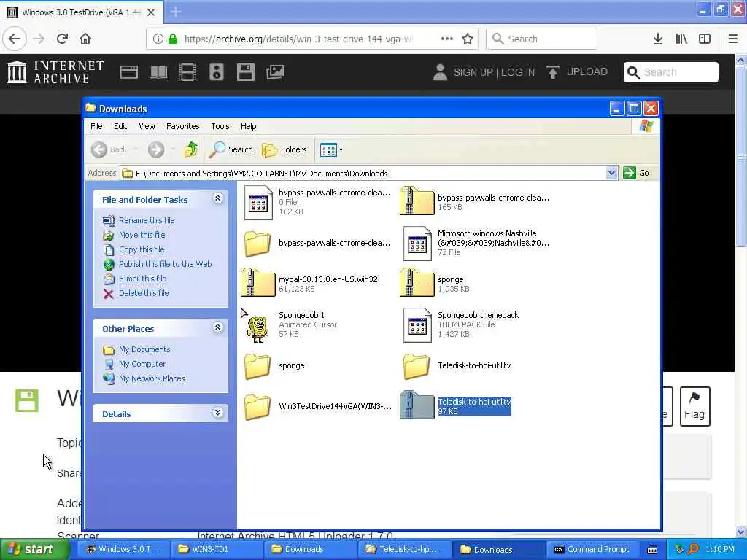Collapse Other Places panel
Image resolution: width=747 pixels, height=560 pixels.
point(217,327)
